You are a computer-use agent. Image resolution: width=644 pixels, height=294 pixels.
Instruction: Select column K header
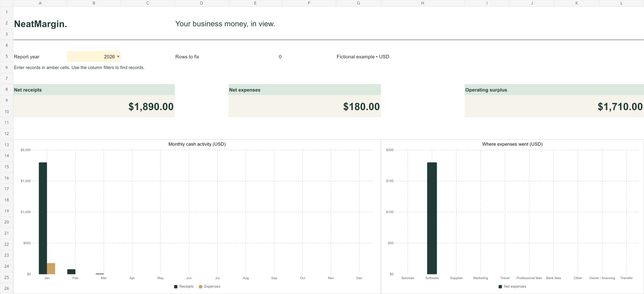click(576, 3)
